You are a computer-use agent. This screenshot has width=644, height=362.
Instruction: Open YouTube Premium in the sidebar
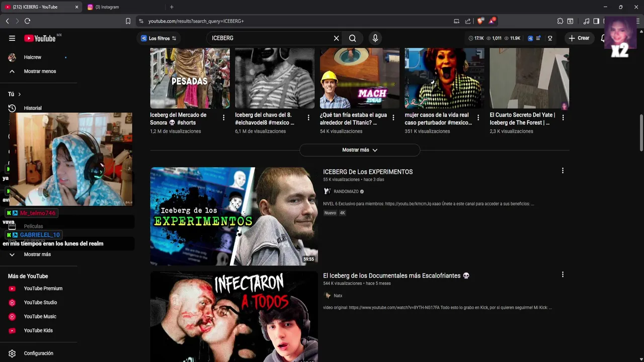tap(43, 289)
